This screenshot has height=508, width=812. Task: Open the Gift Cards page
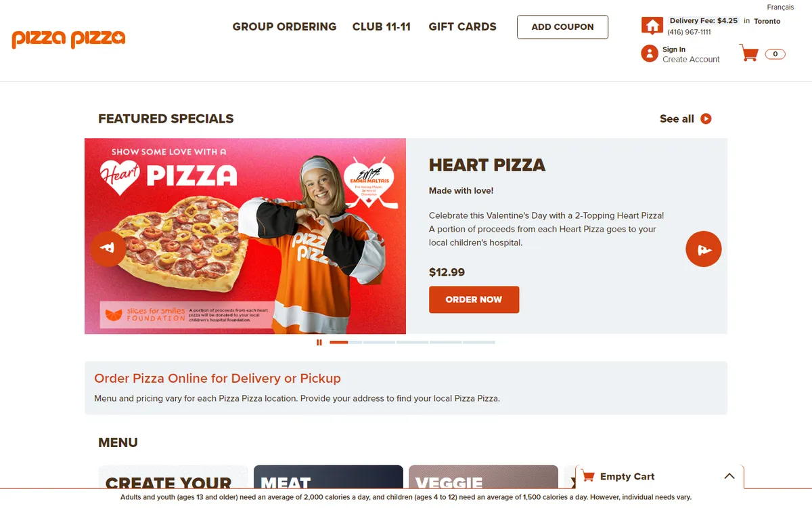tap(463, 27)
